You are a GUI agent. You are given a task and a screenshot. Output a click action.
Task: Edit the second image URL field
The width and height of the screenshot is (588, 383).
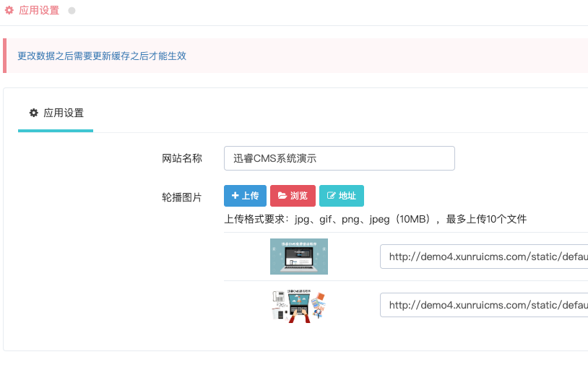point(484,305)
